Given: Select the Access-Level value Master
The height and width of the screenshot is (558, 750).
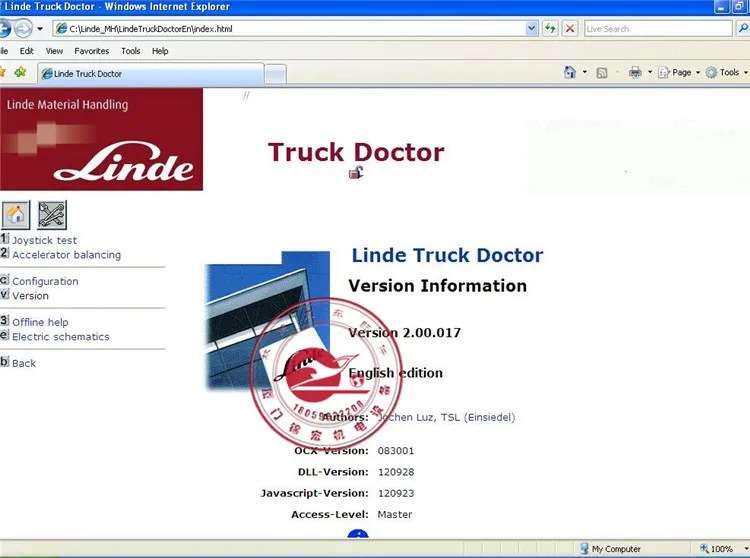Looking at the screenshot, I should [x=395, y=514].
